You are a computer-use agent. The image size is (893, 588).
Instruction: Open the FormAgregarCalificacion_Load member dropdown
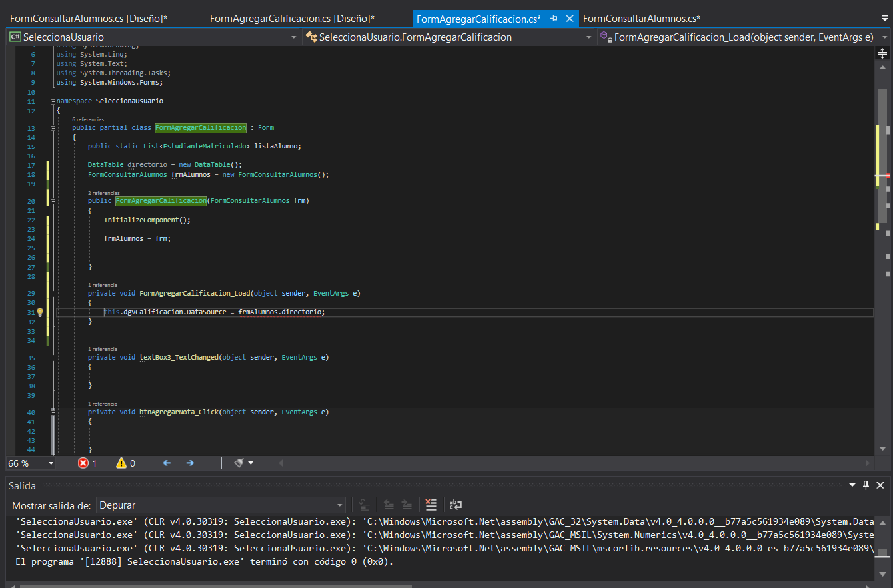[x=744, y=37]
